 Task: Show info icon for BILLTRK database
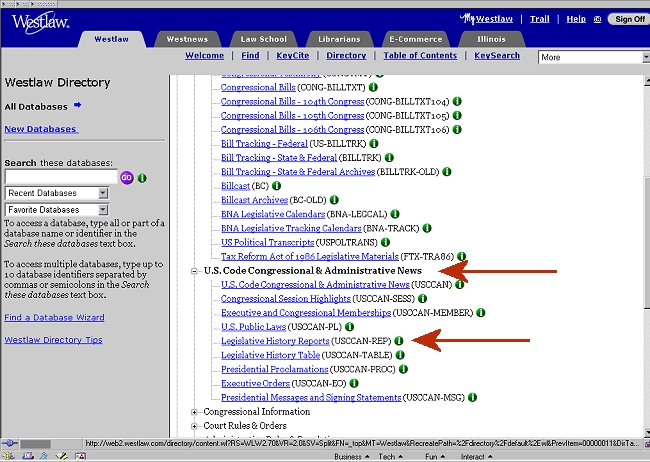coord(389,158)
